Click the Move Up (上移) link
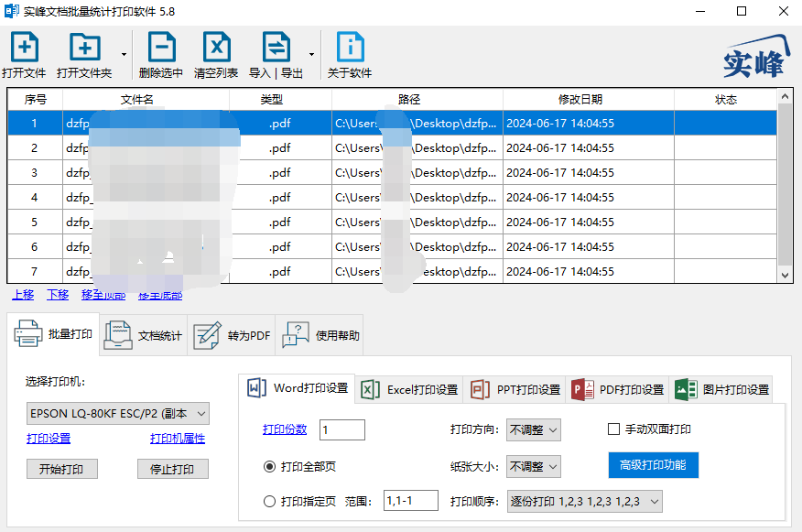The image size is (802, 532). (23, 295)
